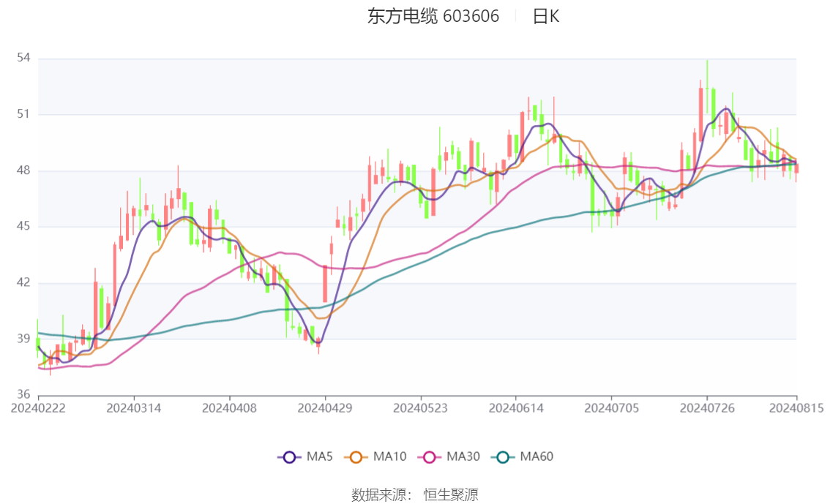Toggle the MA60 legend series
830x504 pixels.
(x=522, y=457)
